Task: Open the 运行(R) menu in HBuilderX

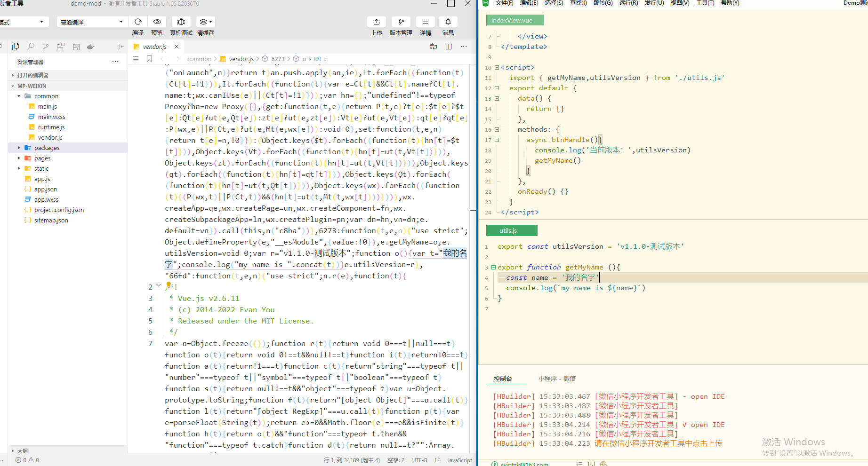Action: [x=628, y=3]
